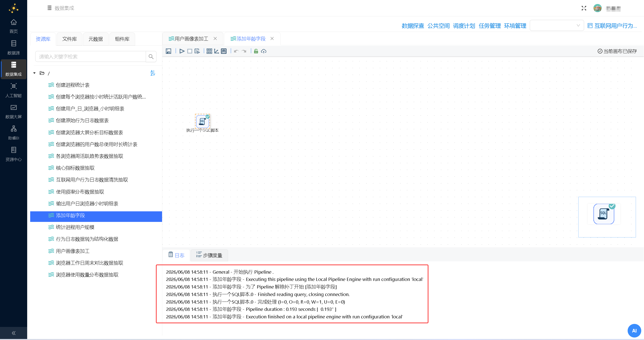This screenshot has width=644, height=340.
Task: Click the axis chart toolbar icon
Action: [x=216, y=51]
